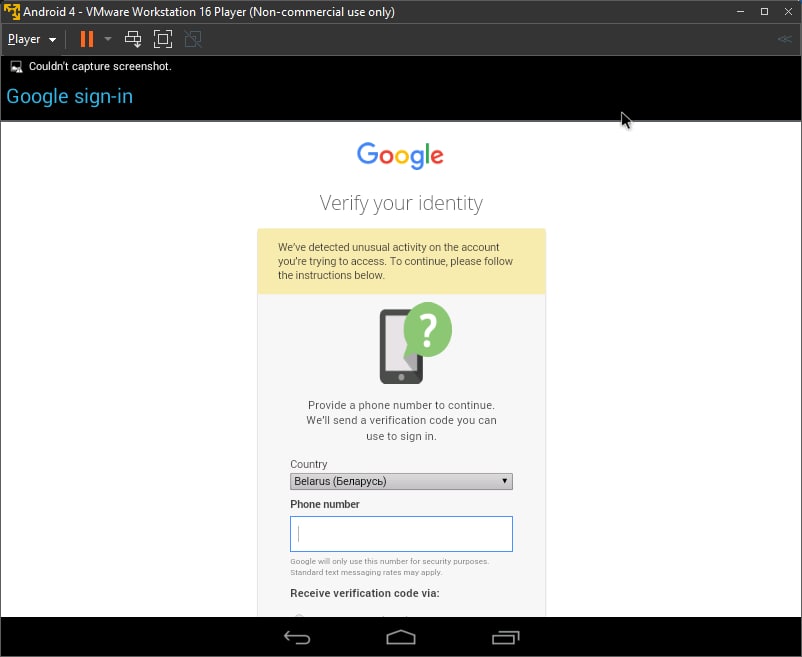Image resolution: width=802 pixels, height=657 pixels.
Task: Collapse the toolbar with the double-arrow icon
Action: [x=784, y=39]
